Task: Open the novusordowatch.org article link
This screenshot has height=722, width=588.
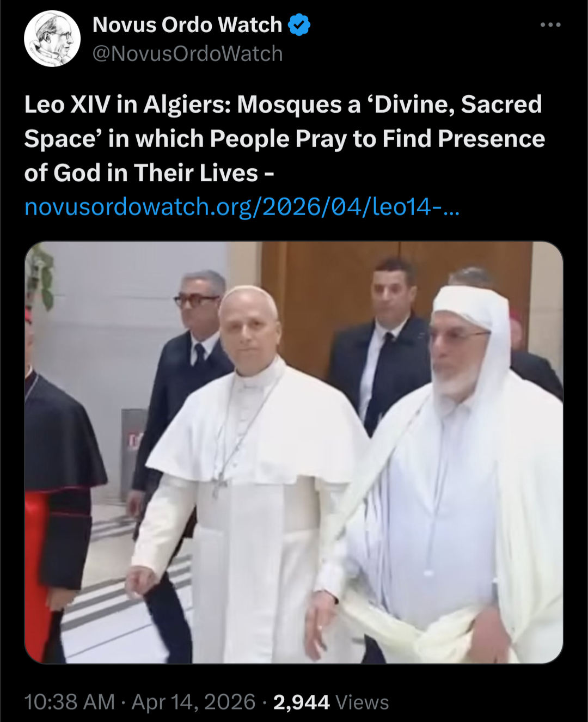Action: (x=242, y=207)
